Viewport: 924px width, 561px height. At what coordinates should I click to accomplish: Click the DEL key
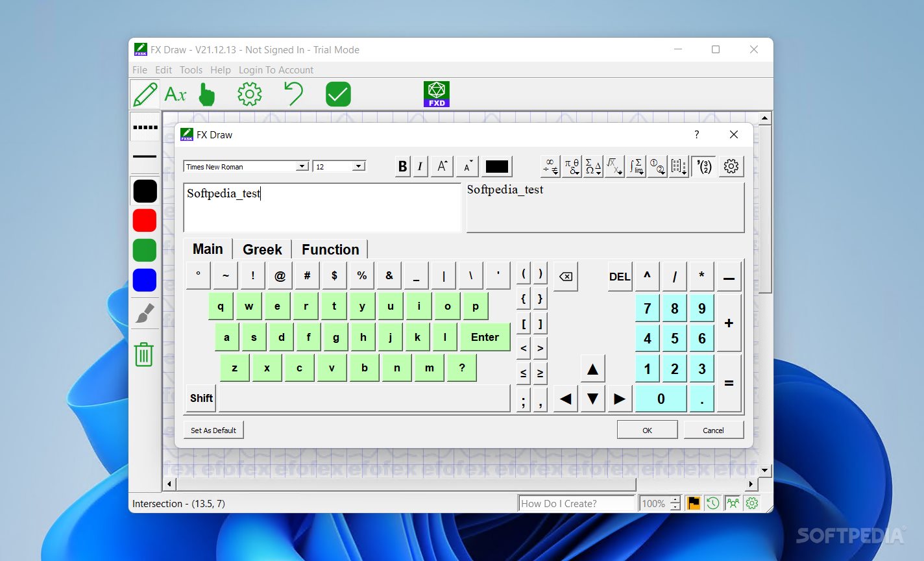coord(620,277)
